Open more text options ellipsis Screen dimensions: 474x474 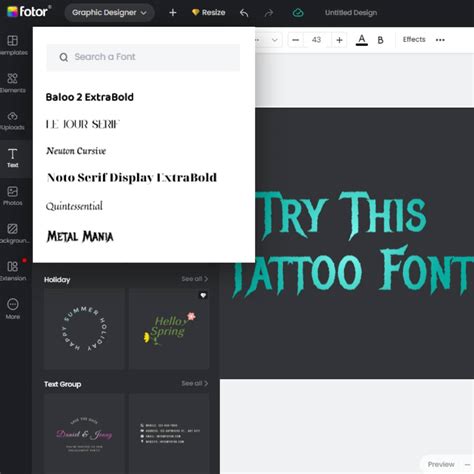tap(440, 40)
